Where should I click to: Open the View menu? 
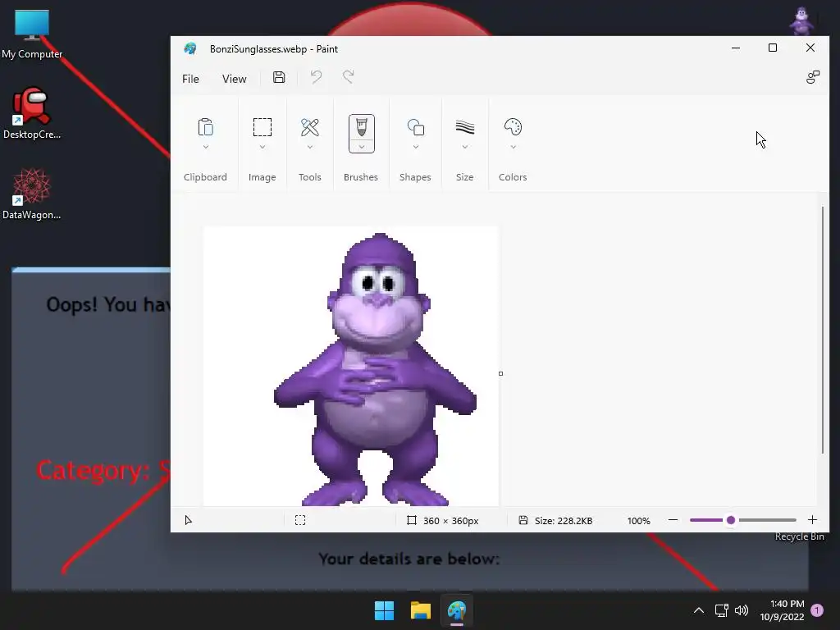(x=234, y=79)
